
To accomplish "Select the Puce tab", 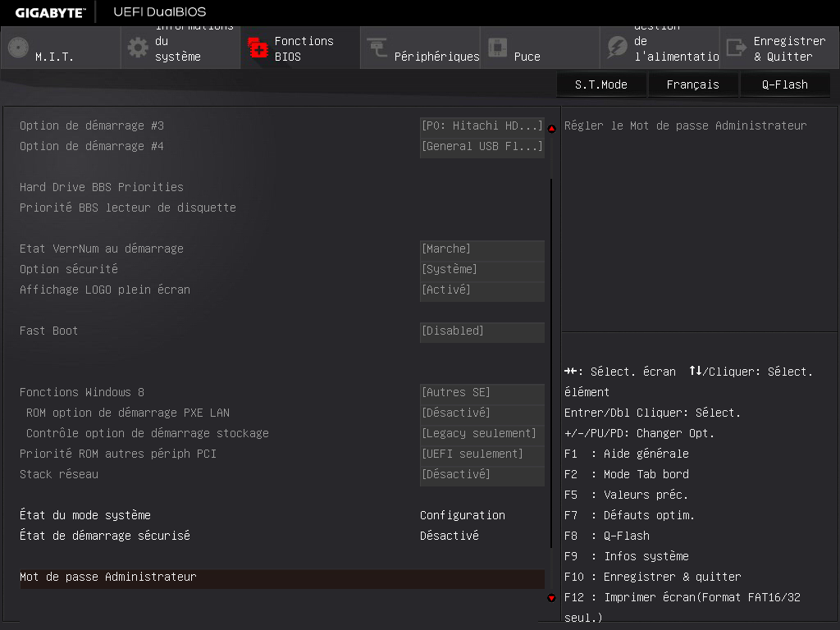I will tap(540, 48).
